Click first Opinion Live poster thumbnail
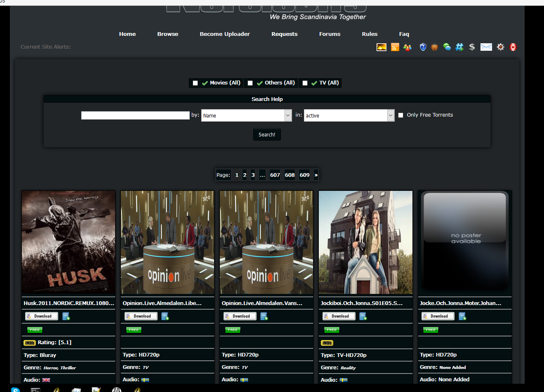The width and height of the screenshot is (544, 392). 167,242
